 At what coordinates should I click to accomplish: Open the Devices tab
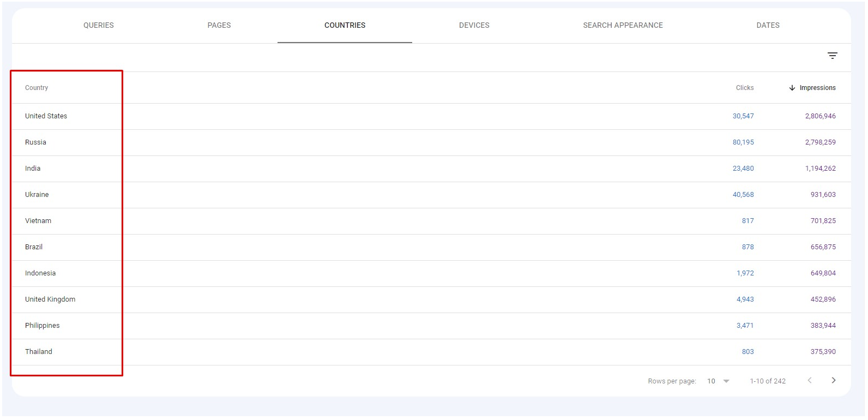click(x=474, y=25)
